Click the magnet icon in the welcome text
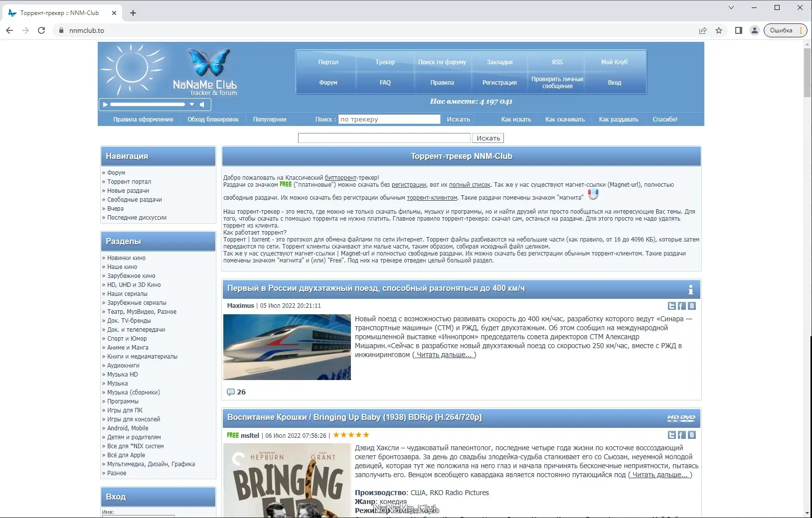This screenshot has height=518, width=812. tap(593, 194)
